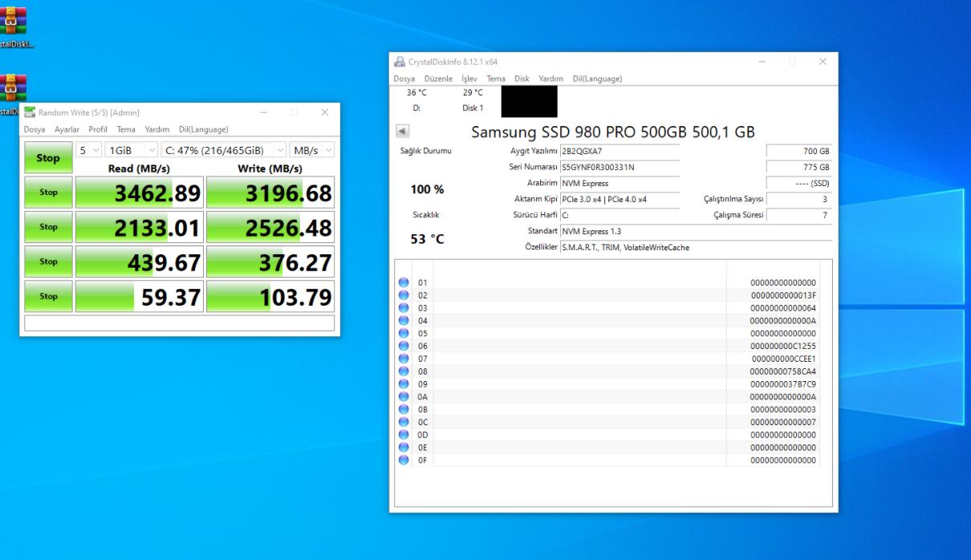This screenshot has height=560, width=971.
Task: Click the PCIe 3.0 x4 transfer mode field
Action: pos(620,199)
